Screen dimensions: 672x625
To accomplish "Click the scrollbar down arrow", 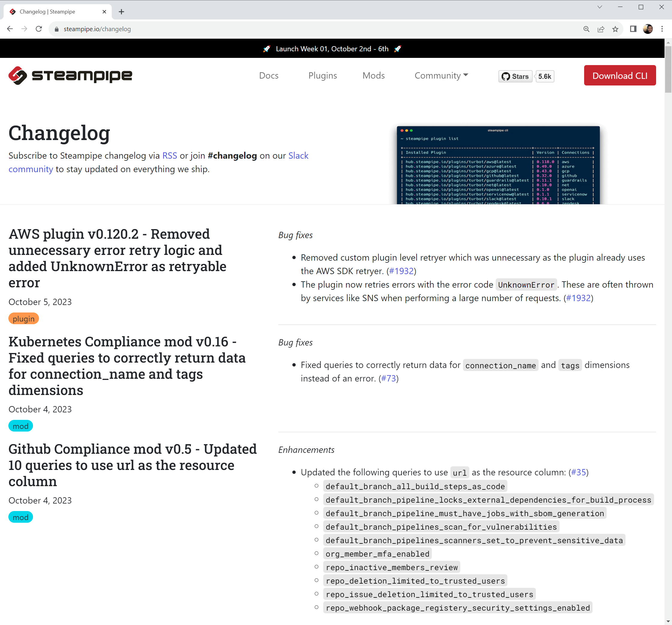I will (668, 621).
